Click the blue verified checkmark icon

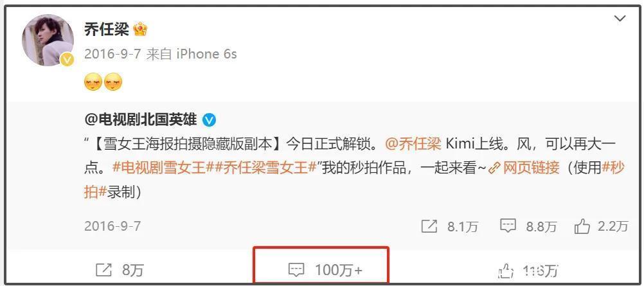coord(210,120)
